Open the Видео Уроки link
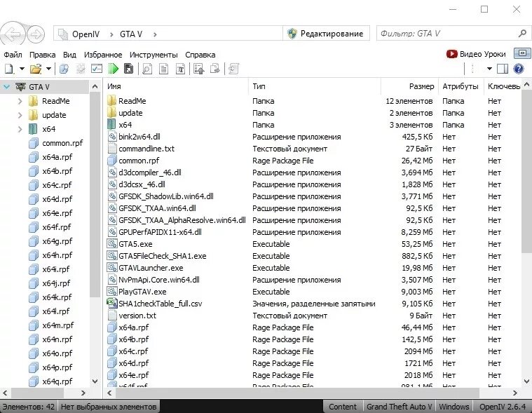The width and height of the screenshot is (532, 413). [476, 54]
